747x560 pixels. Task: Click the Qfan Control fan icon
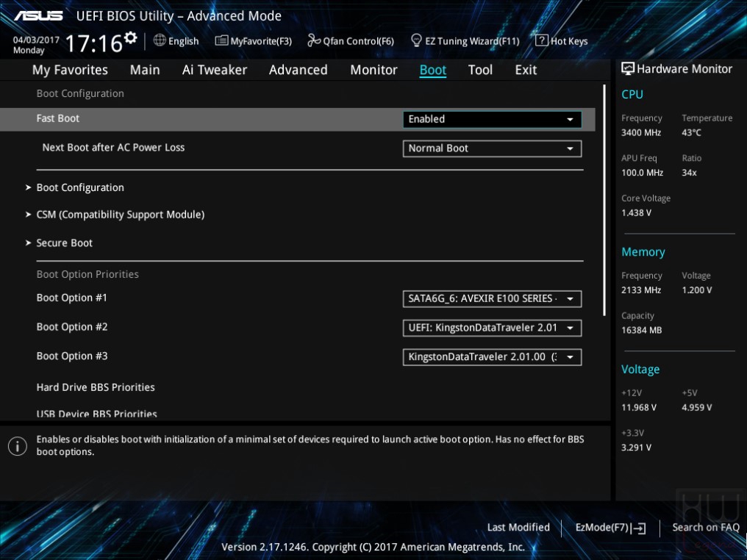pyautogui.click(x=314, y=40)
